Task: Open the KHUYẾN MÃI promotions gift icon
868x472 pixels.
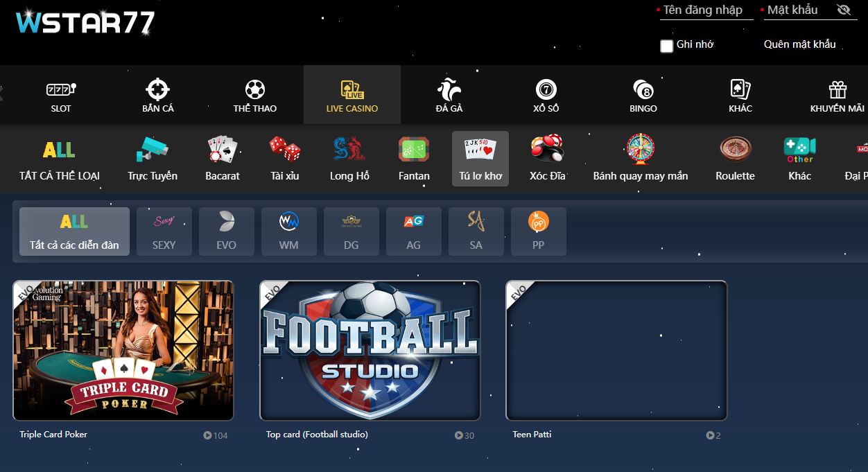Action: pyautogui.click(x=837, y=90)
